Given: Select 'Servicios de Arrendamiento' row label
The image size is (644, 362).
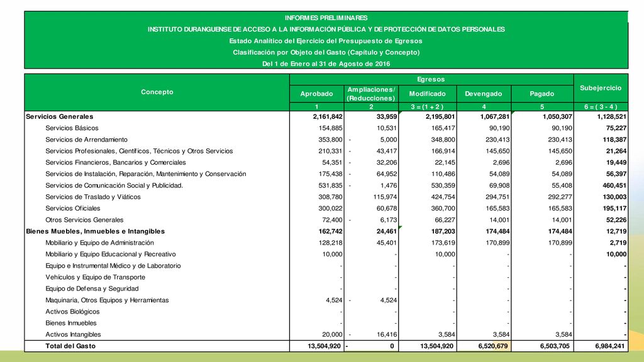Looking at the screenshot, I should pos(86,140).
